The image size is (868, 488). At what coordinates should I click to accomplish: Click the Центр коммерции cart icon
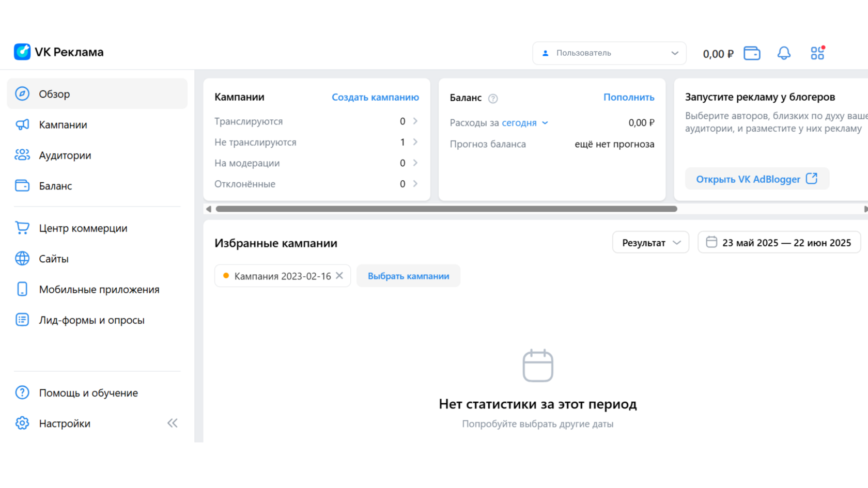22,228
